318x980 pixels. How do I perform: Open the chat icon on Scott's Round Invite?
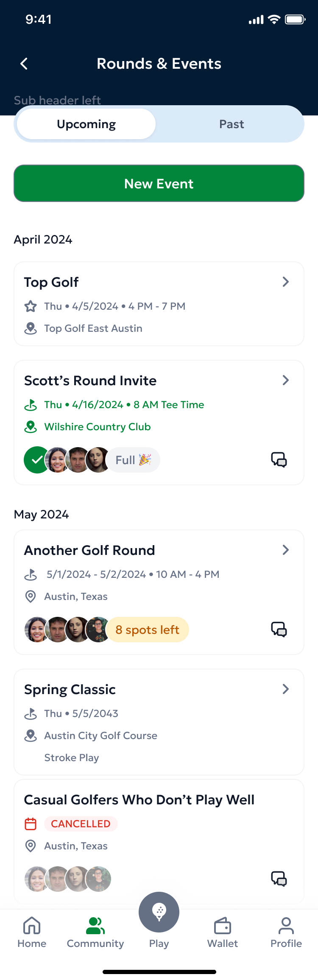(279, 459)
